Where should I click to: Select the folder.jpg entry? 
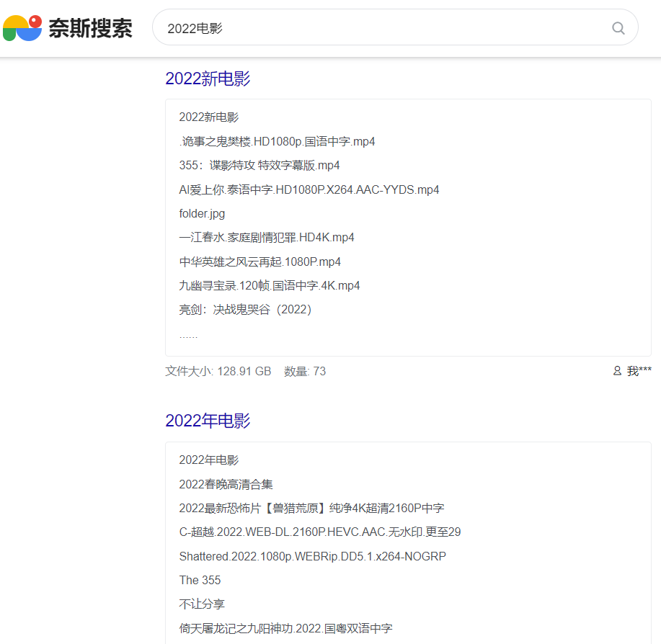tap(202, 213)
